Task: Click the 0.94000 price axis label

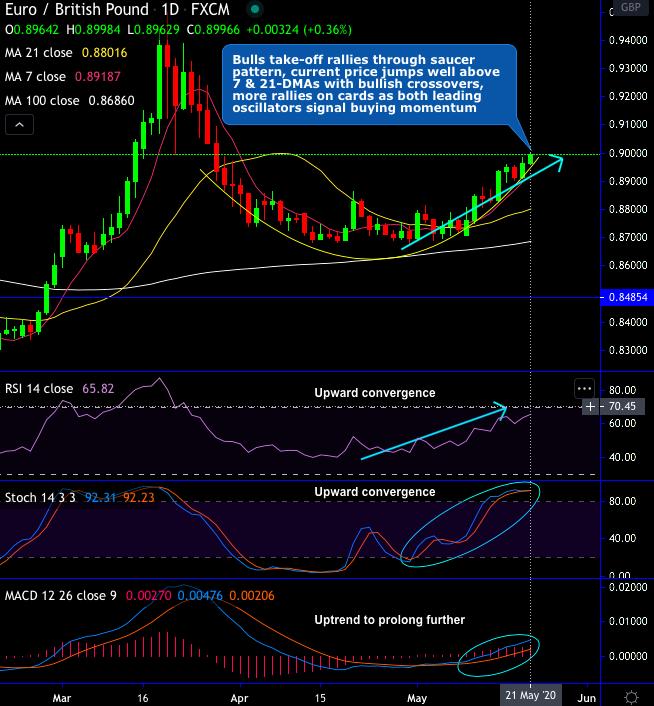Action: coord(628,40)
